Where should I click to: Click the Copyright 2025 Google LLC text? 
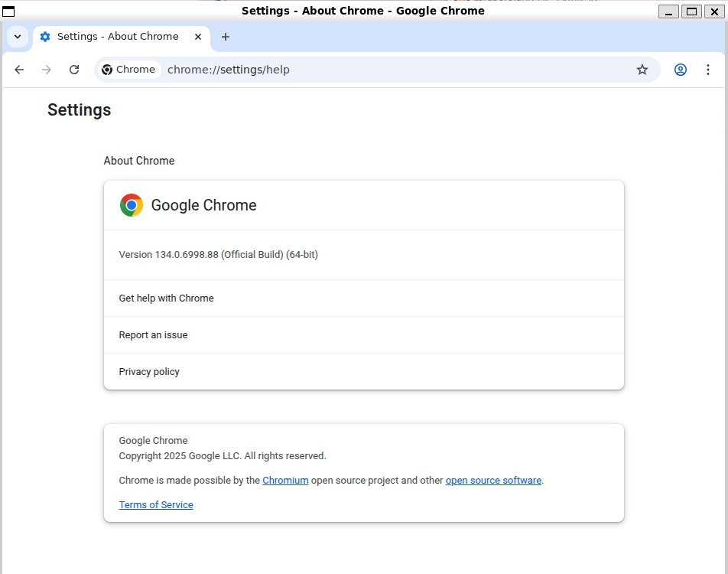click(x=223, y=456)
